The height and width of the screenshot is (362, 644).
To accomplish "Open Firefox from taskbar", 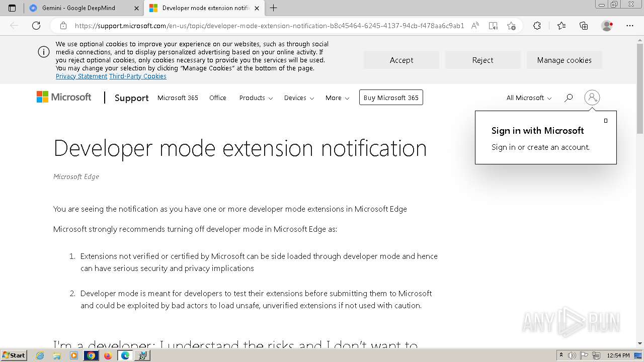I will coord(108,355).
